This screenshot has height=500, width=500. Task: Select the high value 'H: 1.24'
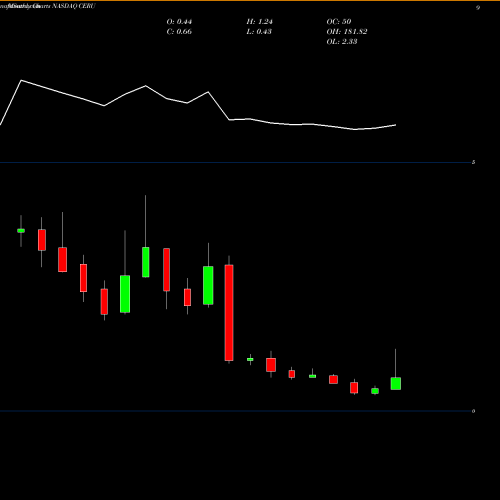coord(259,22)
